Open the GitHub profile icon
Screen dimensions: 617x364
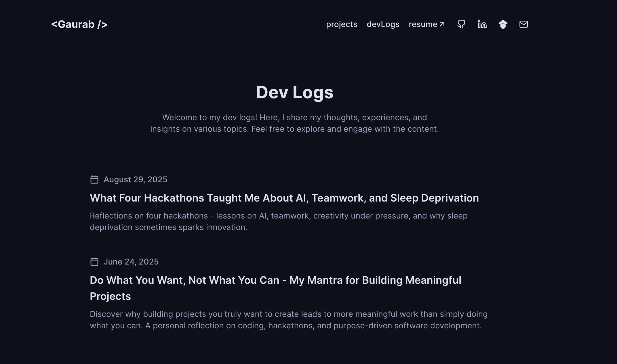461,24
